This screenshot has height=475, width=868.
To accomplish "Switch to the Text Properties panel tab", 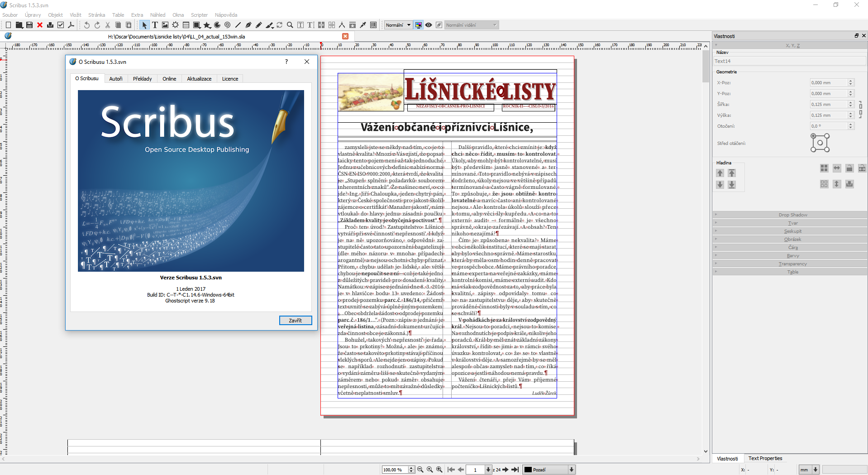I will coord(765,458).
